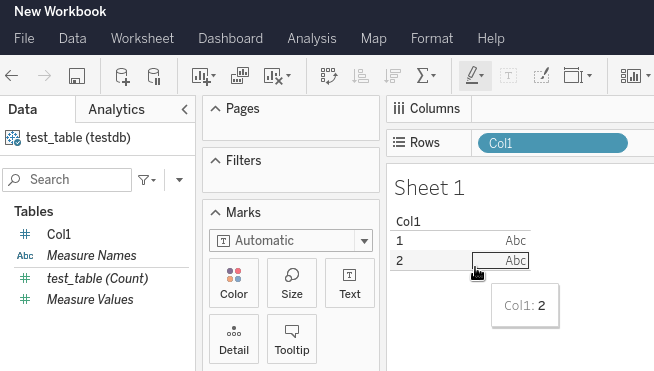Open the Fit view icon
This screenshot has width=654, height=371.
(x=574, y=76)
